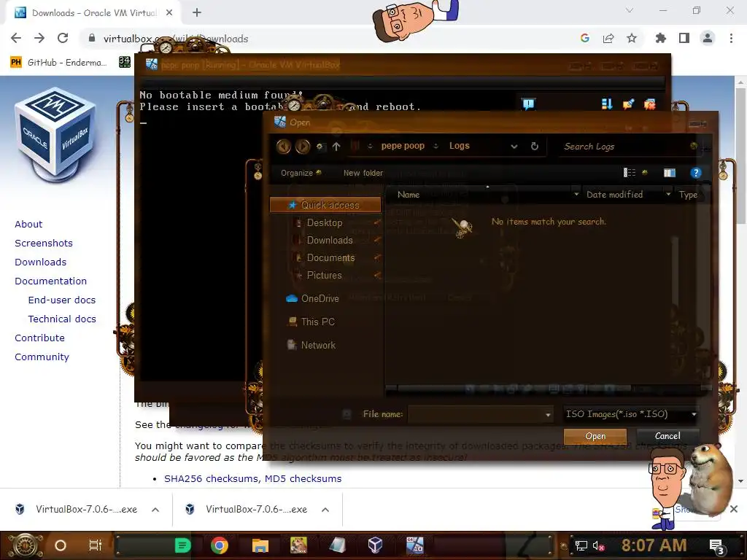Open Task View on taskbar

[96, 545]
